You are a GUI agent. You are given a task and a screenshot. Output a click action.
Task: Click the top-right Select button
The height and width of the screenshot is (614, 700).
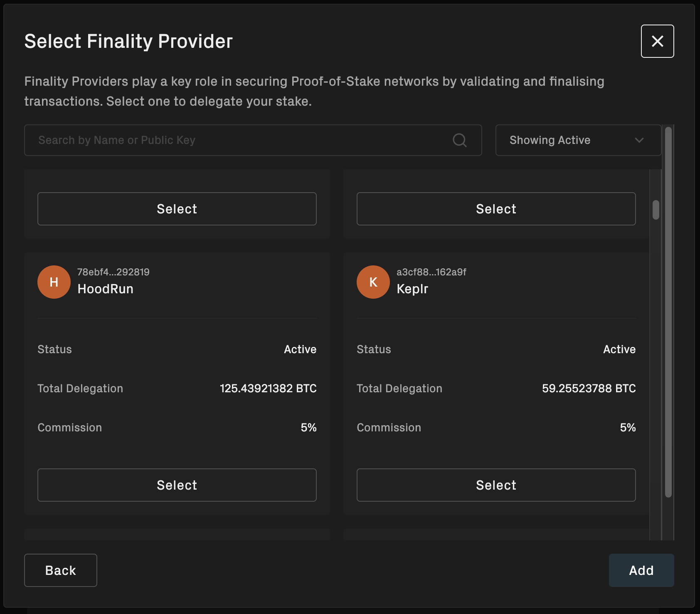[495, 209]
